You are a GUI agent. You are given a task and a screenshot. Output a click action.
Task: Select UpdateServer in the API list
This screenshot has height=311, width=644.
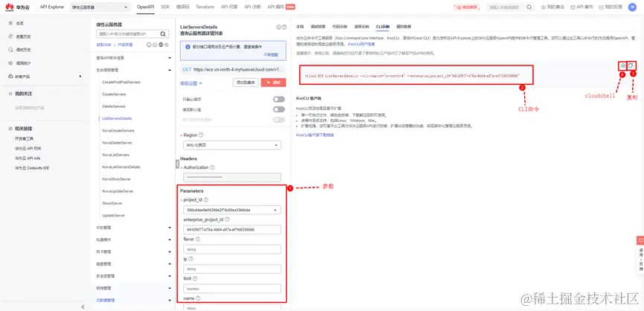tap(113, 216)
